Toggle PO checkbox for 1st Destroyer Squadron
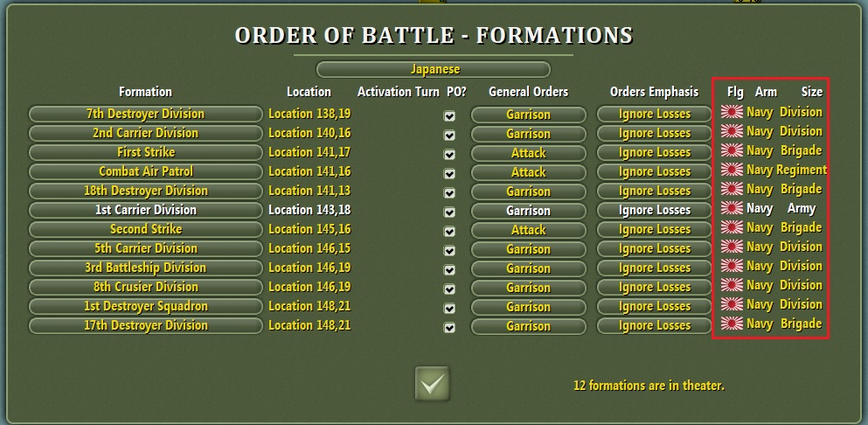The height and width of the screenshot is (425, 868). point(449,308)
